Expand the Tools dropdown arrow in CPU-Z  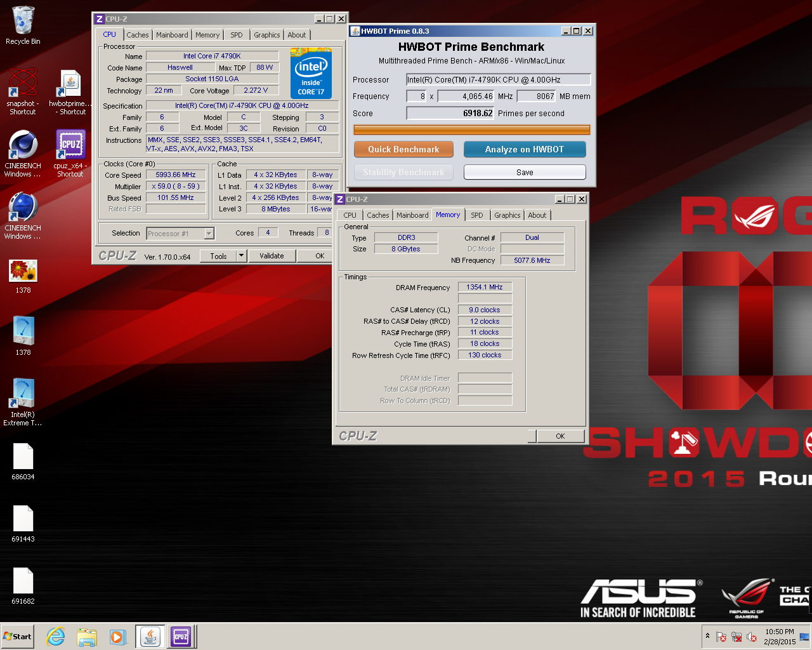pos(241,256)
